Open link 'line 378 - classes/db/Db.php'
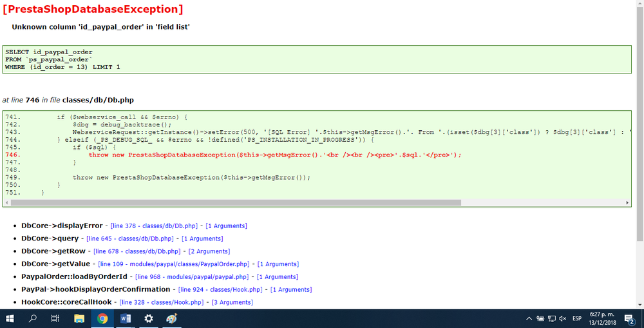Viewport: 644px width, 328px height. click(154, 226)
